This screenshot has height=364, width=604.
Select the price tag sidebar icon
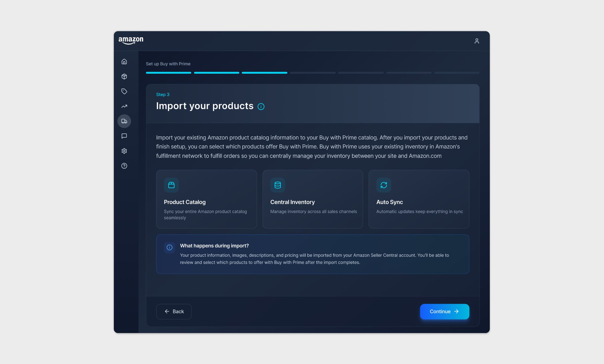(x=124, y=91)
